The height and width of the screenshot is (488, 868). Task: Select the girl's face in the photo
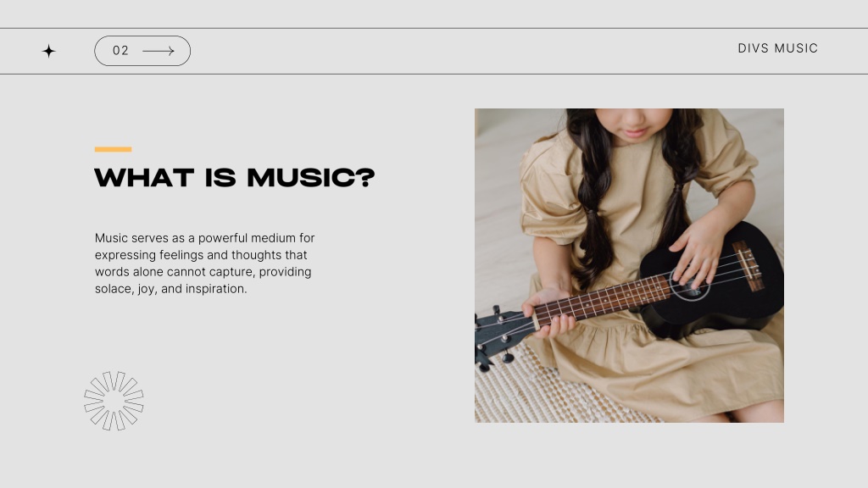coord(634,125)
